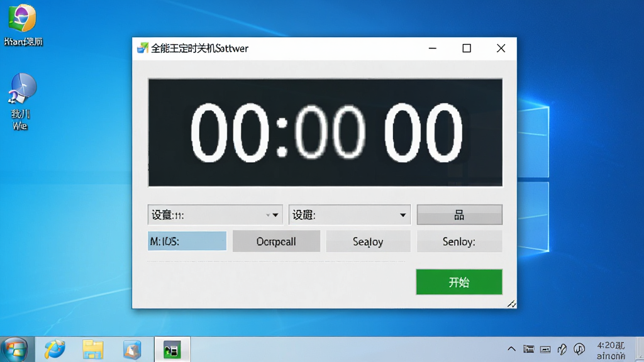Expand the second 设置 combo box
Image resolution: width=644 pixels, height=362 pixels.
point(350,215)
